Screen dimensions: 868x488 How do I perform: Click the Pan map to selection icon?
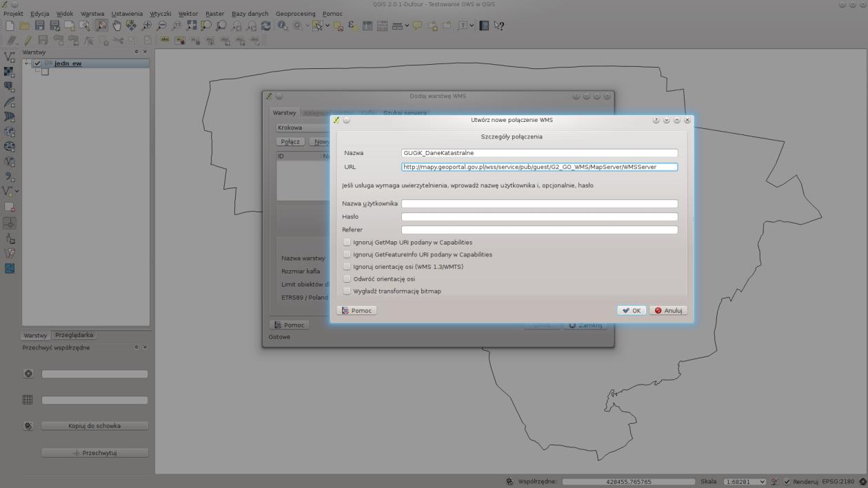click(x=130, y=26)
